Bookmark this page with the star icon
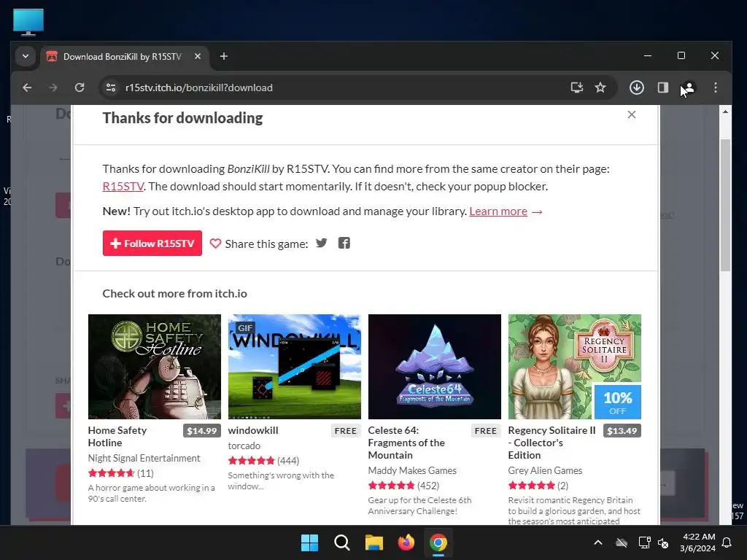 [600, 87]
